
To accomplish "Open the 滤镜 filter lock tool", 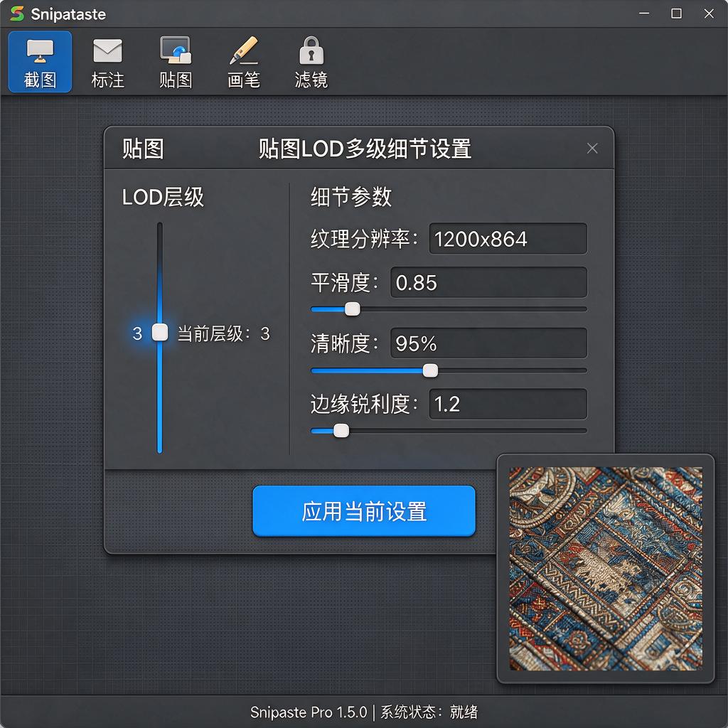I will pos(311,62).
